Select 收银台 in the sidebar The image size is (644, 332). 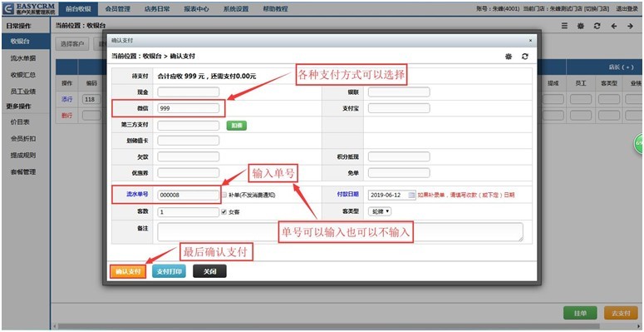26,42
